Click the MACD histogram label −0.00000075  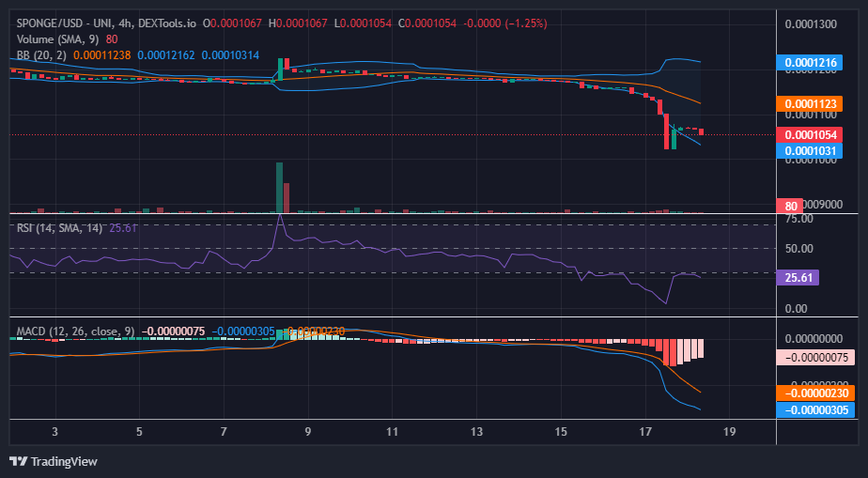pyautogui.click(x=816, y=358)
